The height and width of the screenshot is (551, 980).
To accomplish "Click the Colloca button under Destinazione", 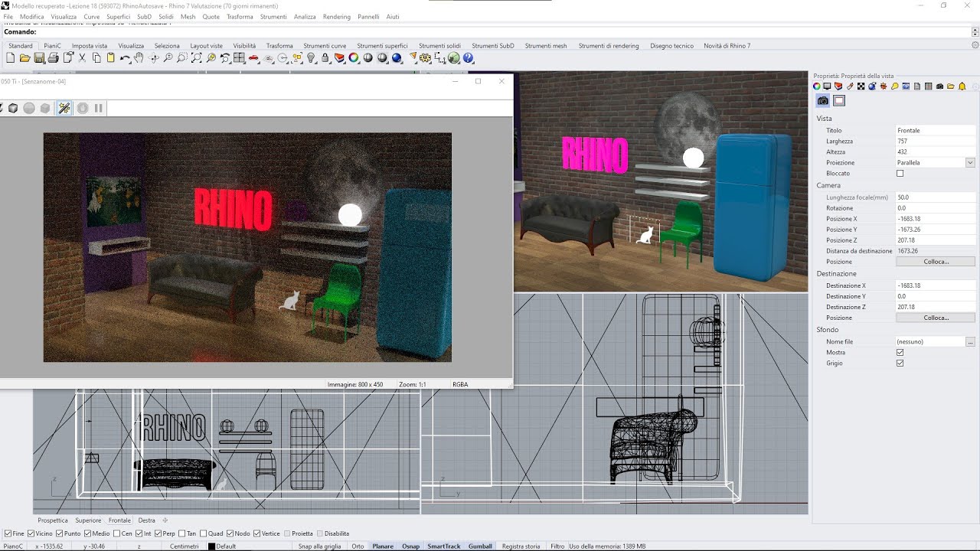I will (x=936, y=318).
